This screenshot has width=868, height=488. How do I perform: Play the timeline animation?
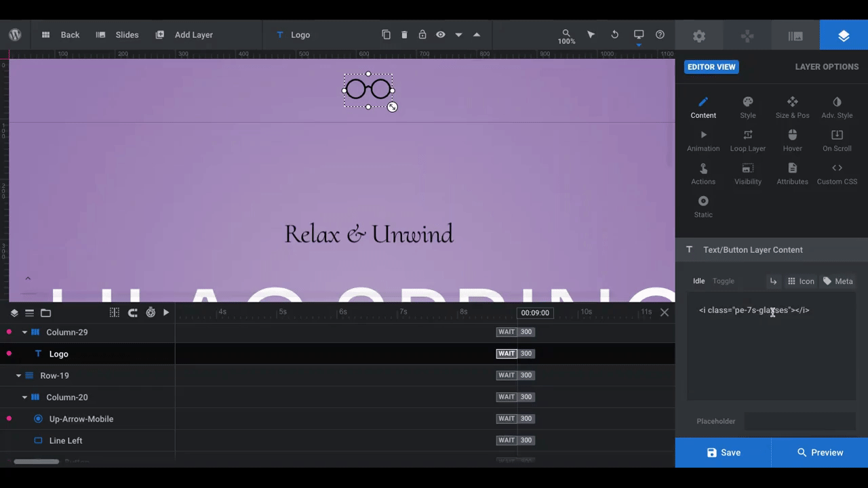click(166, 312)
